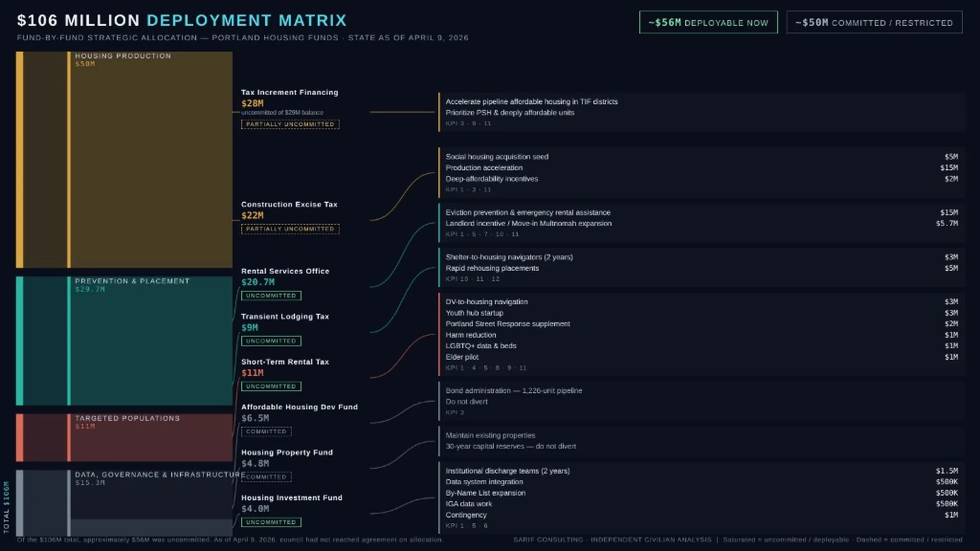980x551 pixels.
Task: Click the ~$56M Deployable Now badge
Action: [x=708, y=22]
